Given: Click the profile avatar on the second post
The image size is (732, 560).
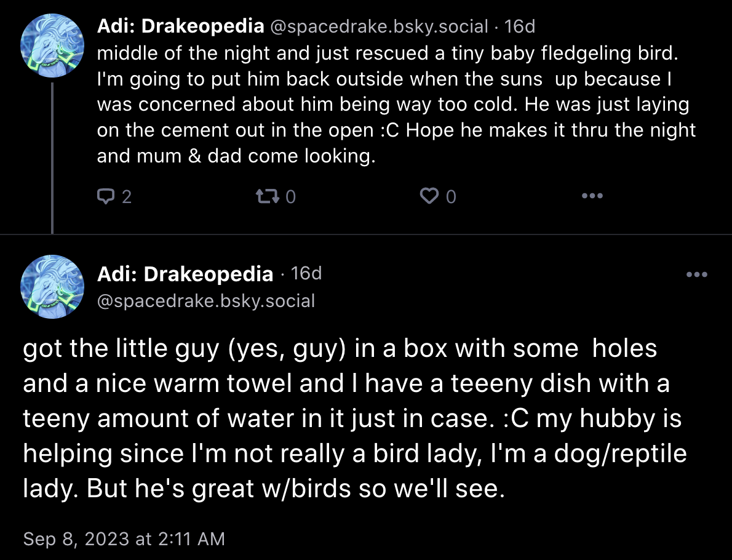Looking at the screenshot, I should pos(52,287).
